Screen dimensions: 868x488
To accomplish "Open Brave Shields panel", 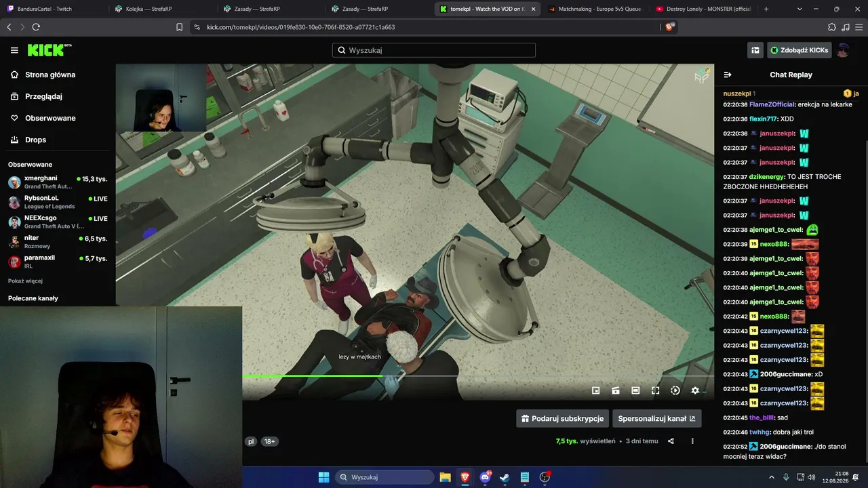I will coord(669,27).
